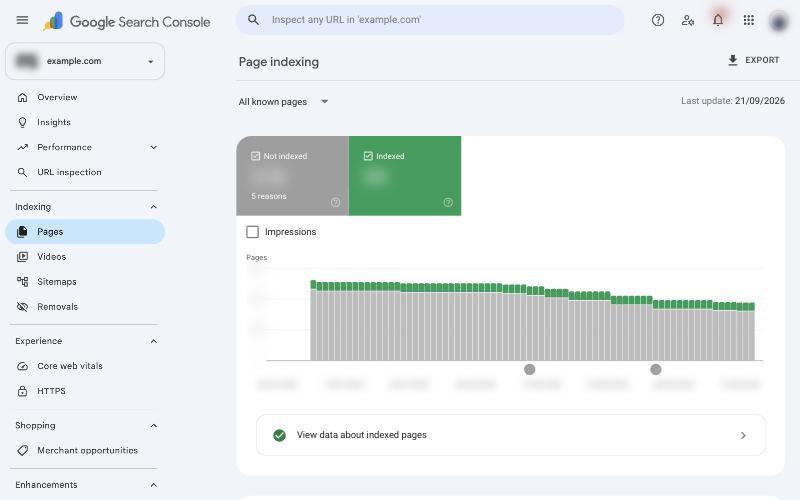Toggle the Not indexed checkbox
Screen dimensions: 800x500
pyautogui.click(x=256, y=156)
